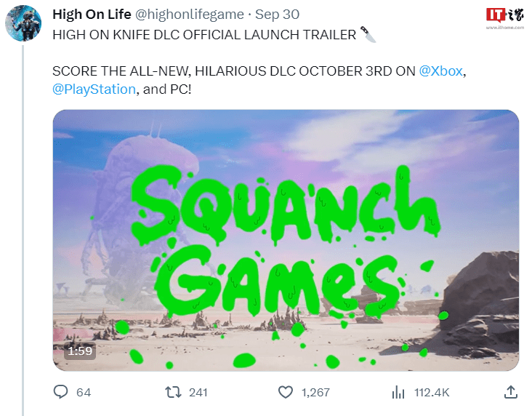Open the @Xbox mention link
The width and height of the screenshot is (532, 416).
(440, 71)
